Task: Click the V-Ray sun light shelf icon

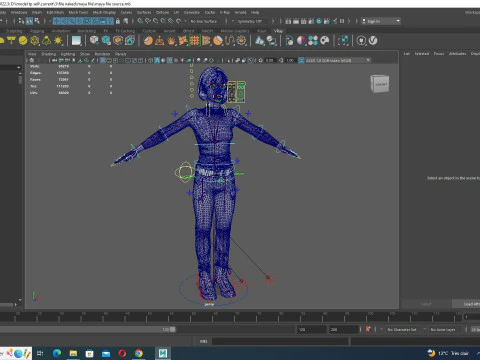Action: pos(58,41)
